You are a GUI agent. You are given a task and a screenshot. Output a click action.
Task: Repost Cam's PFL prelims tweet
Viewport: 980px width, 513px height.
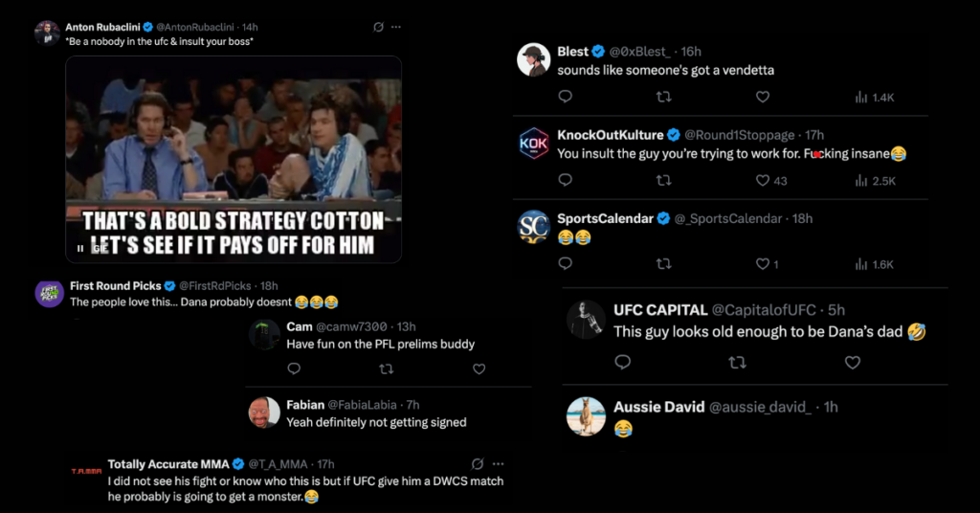coord(387,368)
